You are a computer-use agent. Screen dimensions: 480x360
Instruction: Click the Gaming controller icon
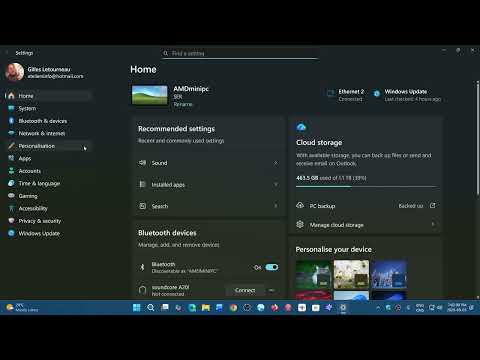pyautogui.click(x=11, y=196)
